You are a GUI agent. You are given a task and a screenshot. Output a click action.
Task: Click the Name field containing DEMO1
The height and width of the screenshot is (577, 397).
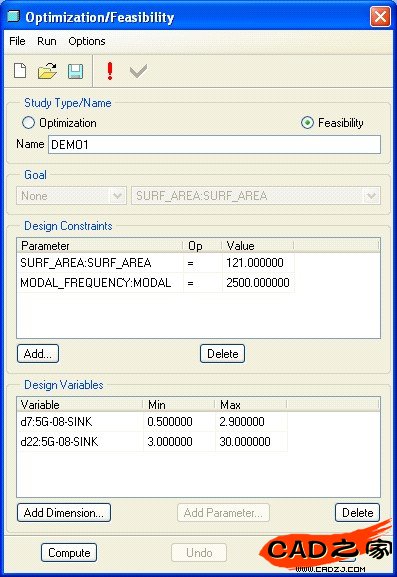coord(215,145)
